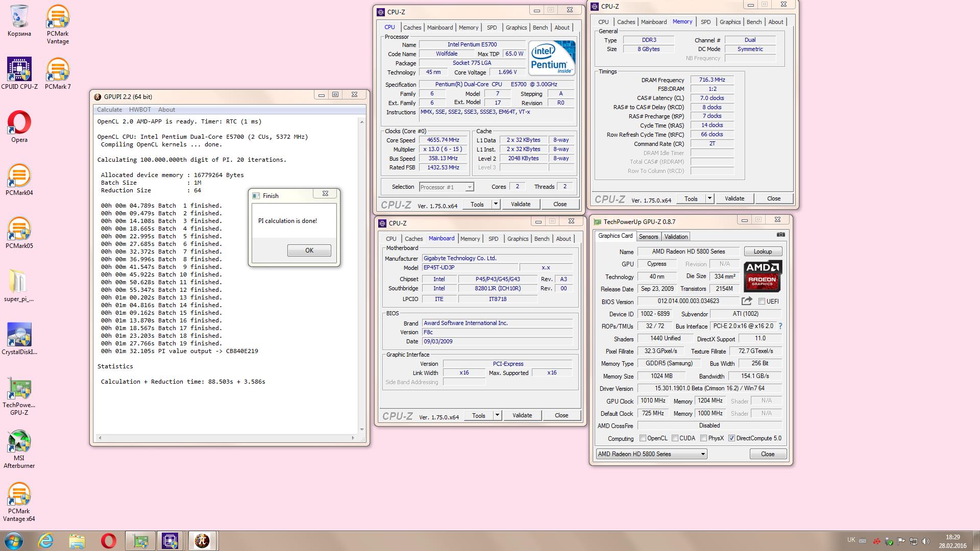Click Close in CPU-Z Mainboard window
The width and height of the screenshot is (980, 551).
coord(561,415)
